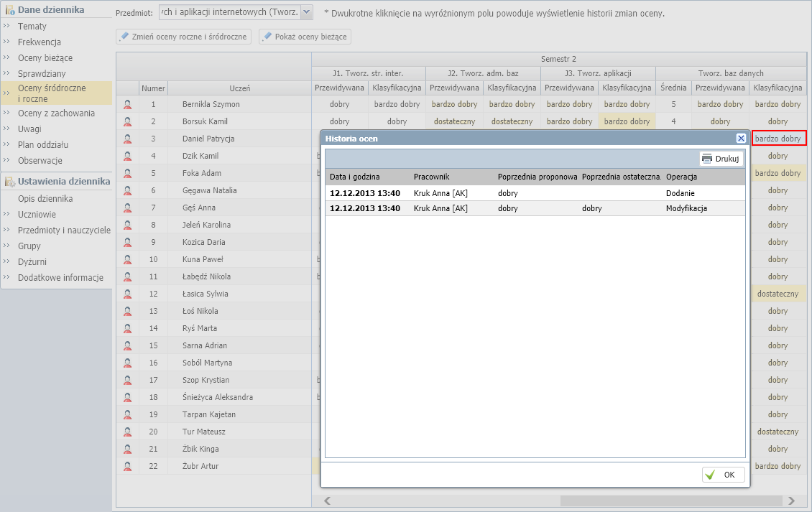This screenshot has width=812, height=512.
Task: Open Opis dziennika settings
Action: 45,199
